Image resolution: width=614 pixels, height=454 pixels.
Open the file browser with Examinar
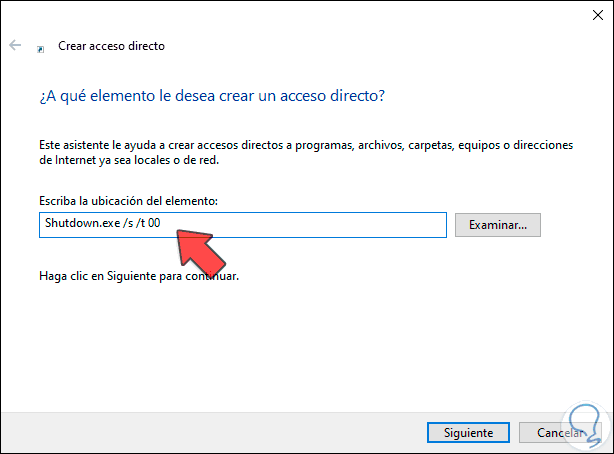pyautogui.click(x=498, y=225)
